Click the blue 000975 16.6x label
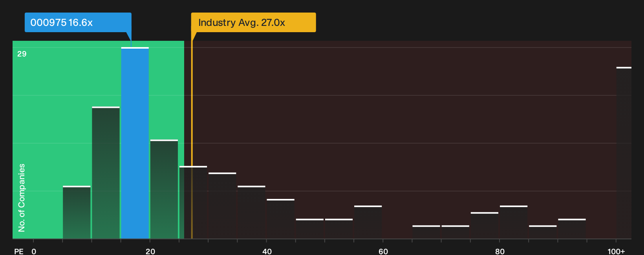Image resolution: width=644 pixels, height=255 pixels. tap(78, 22)
